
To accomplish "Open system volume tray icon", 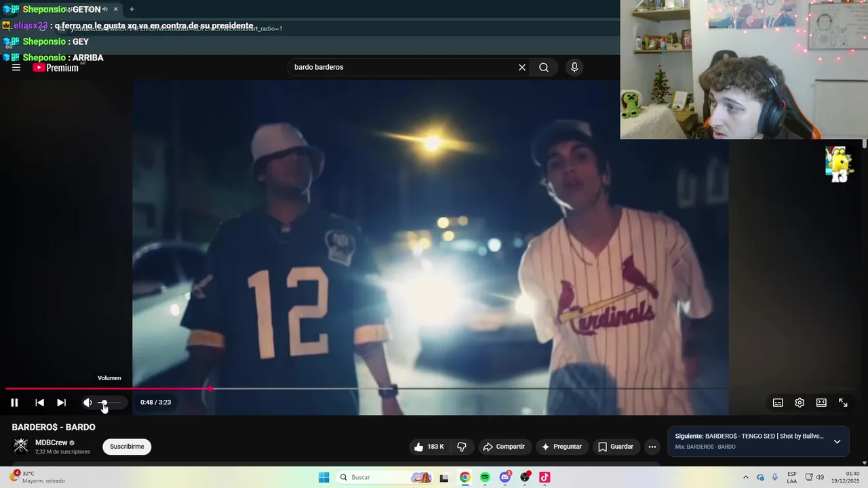I will point(820,477).
